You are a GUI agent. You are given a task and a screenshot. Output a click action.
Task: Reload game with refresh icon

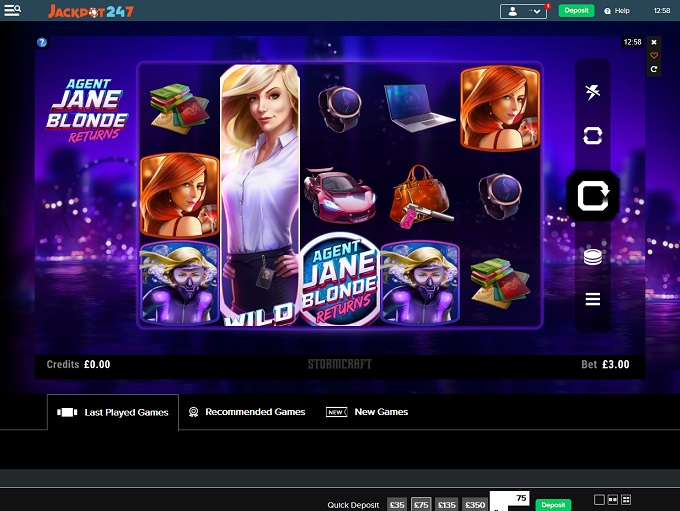[x=654, y=69]
